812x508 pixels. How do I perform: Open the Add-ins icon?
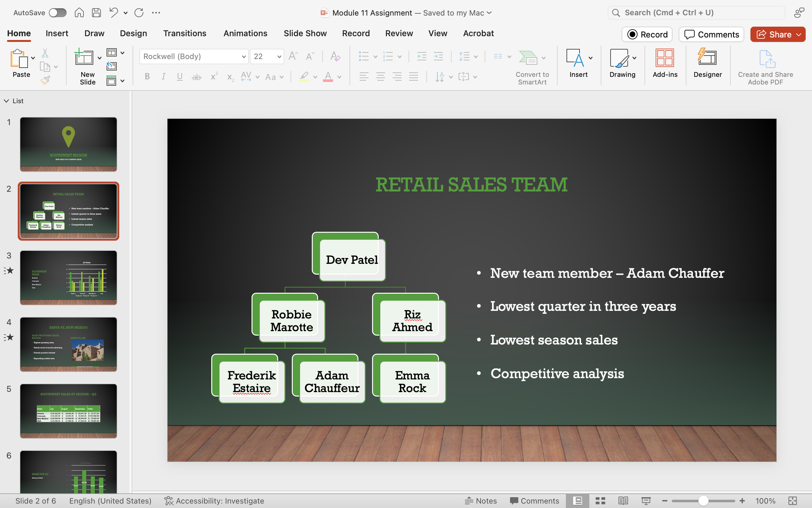665,63
